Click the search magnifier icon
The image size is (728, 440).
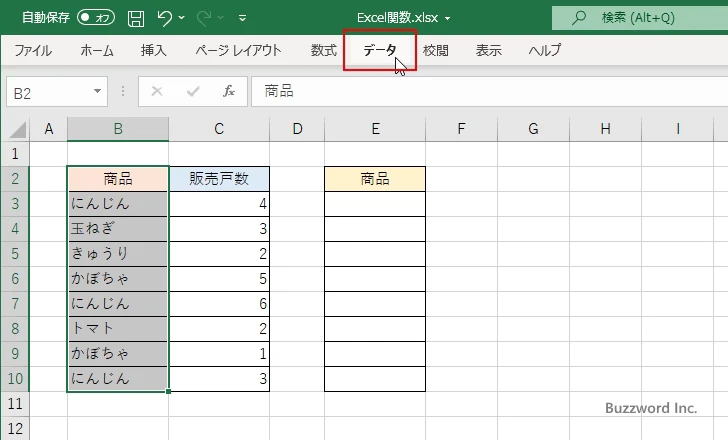578,18
